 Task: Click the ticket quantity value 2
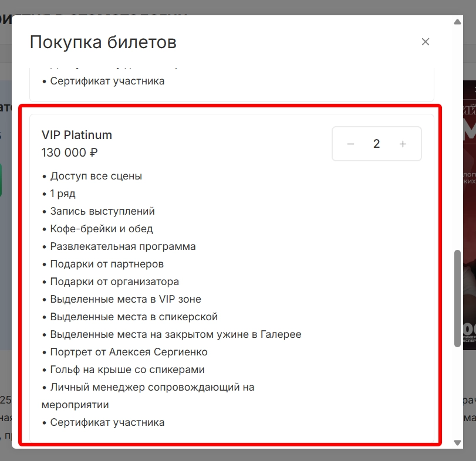coord(376,144)
